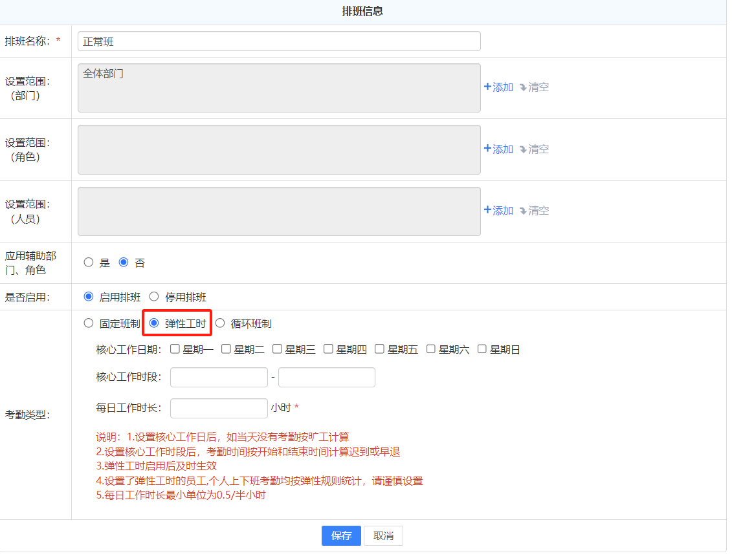Select the 停用排班 radio option
Viewport: 732px width, 560px height.
[154, 297]
